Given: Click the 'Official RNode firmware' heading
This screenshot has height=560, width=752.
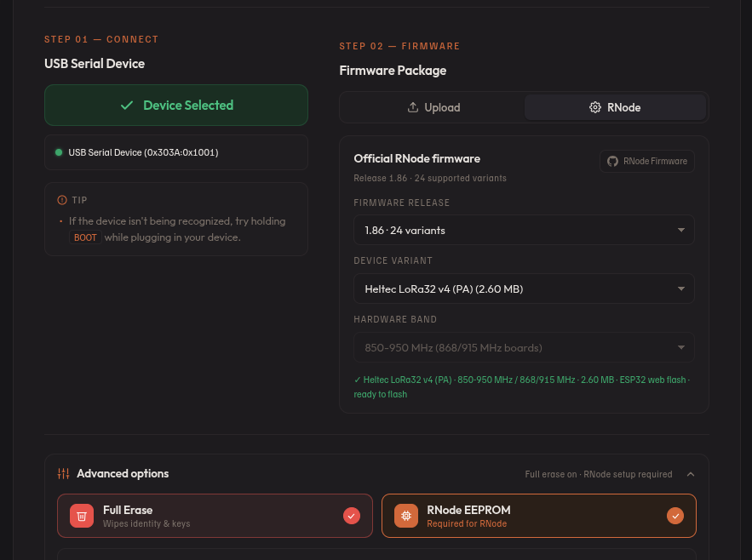Looking at the screenshot, I should click(416, 158).
